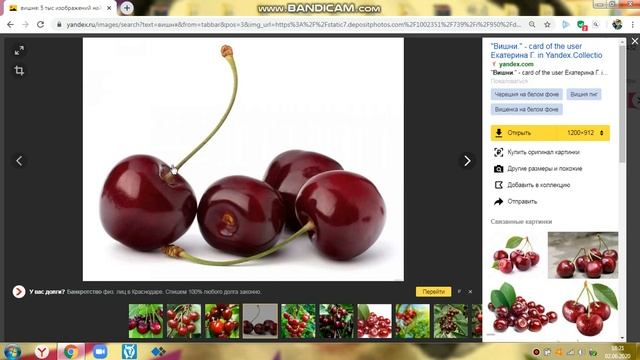Click the browser back arrow
This screenshot has width=640, height=360.
pos(10,24)
